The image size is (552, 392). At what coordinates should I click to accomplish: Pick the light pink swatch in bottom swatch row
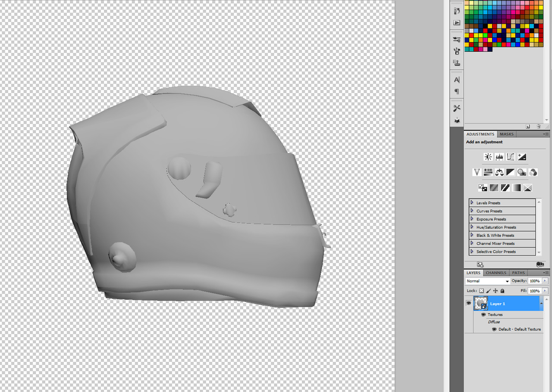pyautogui.click(x=485, y=49)
